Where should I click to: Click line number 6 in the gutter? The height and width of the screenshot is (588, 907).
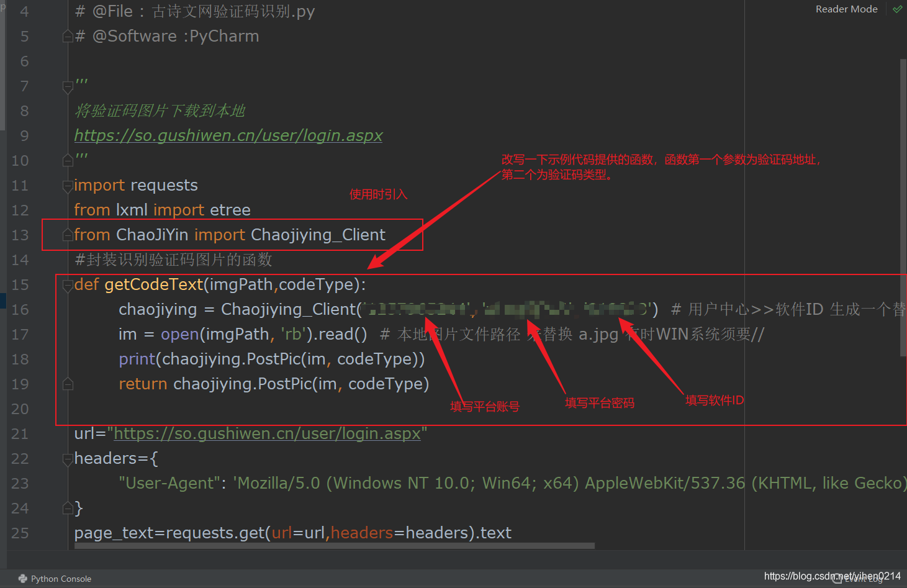(x=24, y=61)
